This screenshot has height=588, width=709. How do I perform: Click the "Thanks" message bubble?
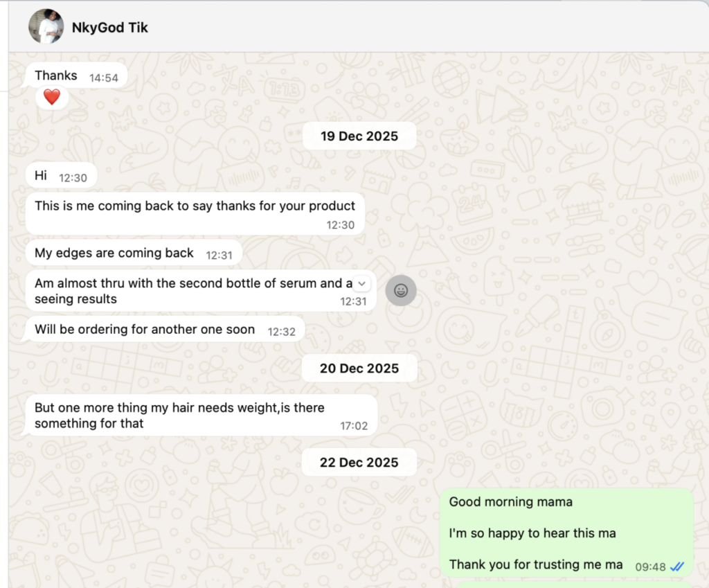coord(76,75)
